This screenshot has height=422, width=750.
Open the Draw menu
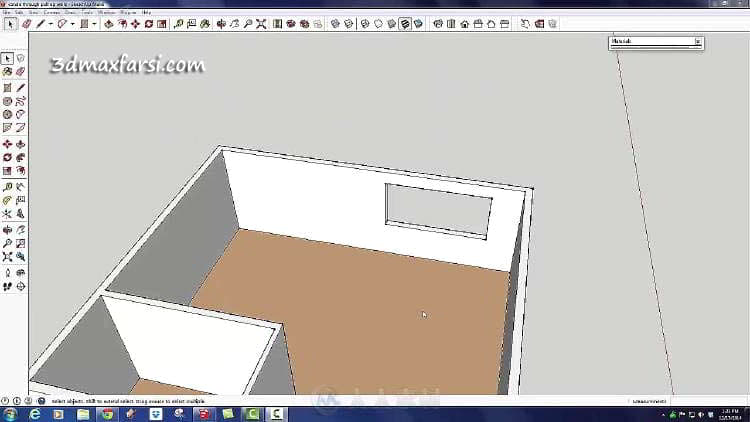click(x=70, y=12)
